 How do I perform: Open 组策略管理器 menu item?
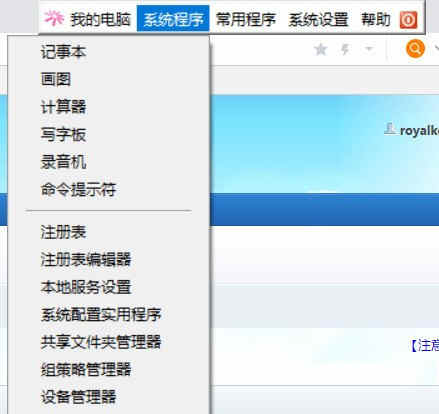(86, 369)
